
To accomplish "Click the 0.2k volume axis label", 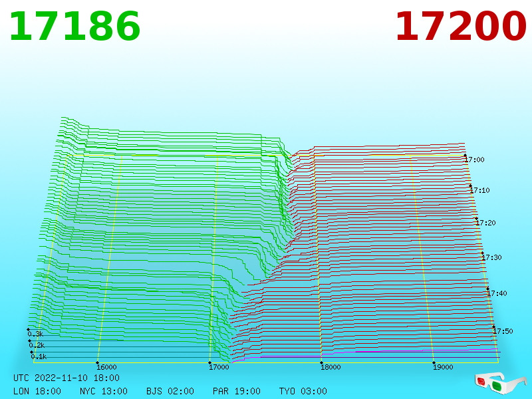I will [x=37, y=345].
